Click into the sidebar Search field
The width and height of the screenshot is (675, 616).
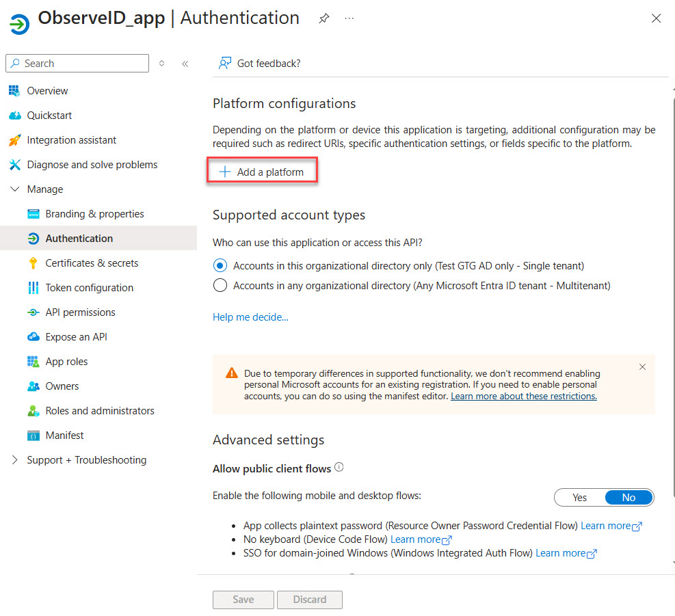pos(83,64)
